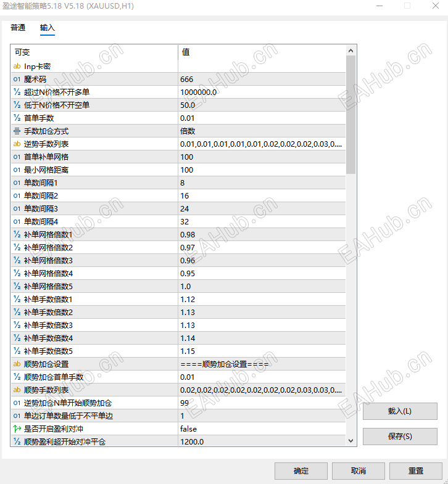Click the double-type icon beside 首单手数
This screenshot has height=484, width=448.
[x=17, y=118]
